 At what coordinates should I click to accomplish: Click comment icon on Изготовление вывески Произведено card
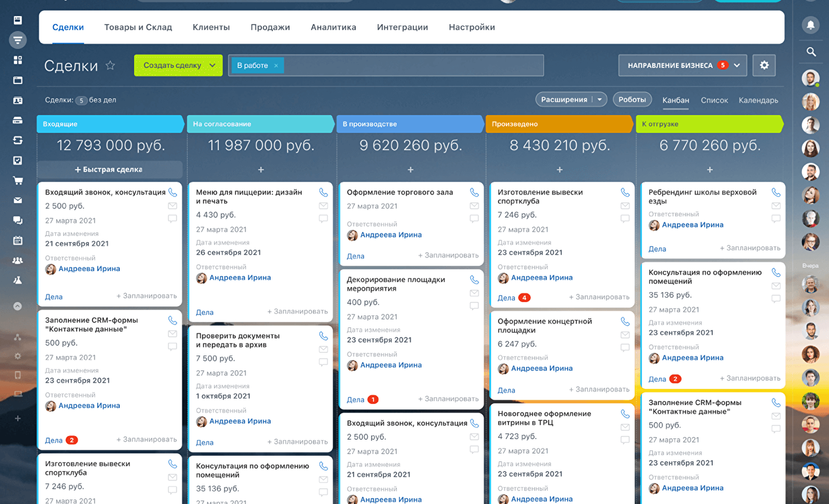625,219
